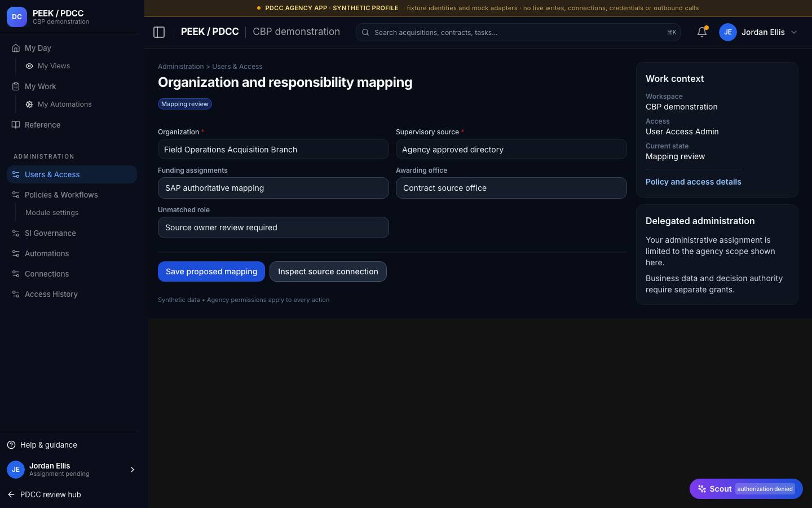Viewport: 812px width, 508px height.
Task: Click the My Views eye icon
Action: pyautogui.click(x=29, y=66)
